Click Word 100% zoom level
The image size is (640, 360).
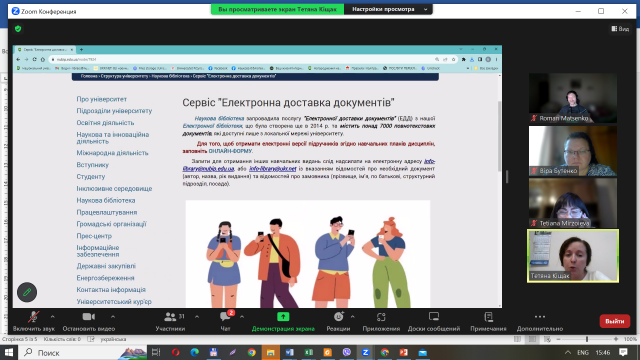tap(630, 339)
